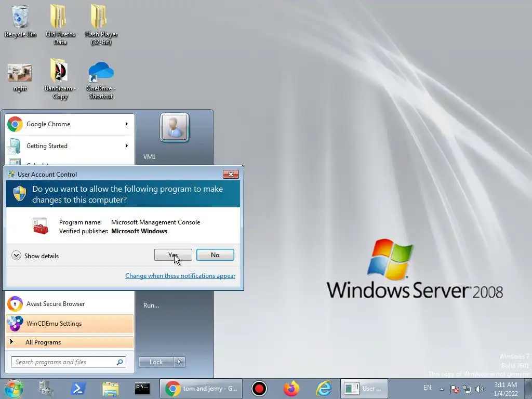The image size is (532, 399).
Task: Expand Getting Started submenu arrow
Action: 127,146
